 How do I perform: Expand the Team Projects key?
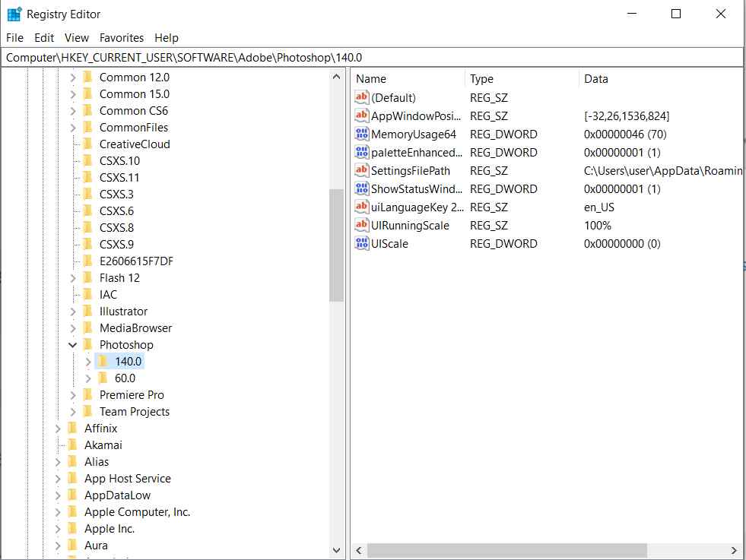pos(73,412)
